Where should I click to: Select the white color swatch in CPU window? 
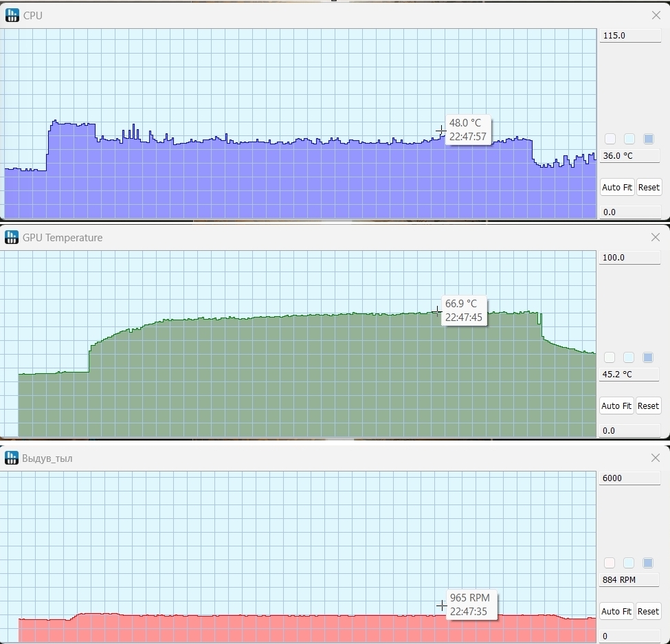tap(610, 139)
